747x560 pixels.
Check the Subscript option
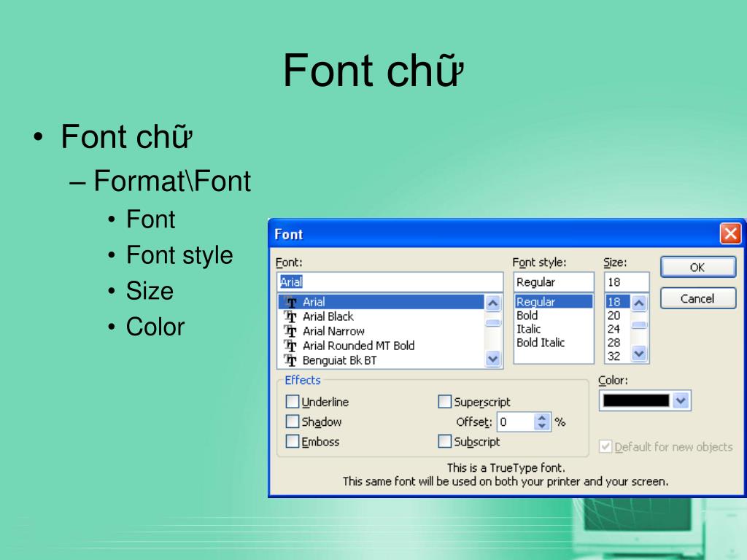coord(444,441)
